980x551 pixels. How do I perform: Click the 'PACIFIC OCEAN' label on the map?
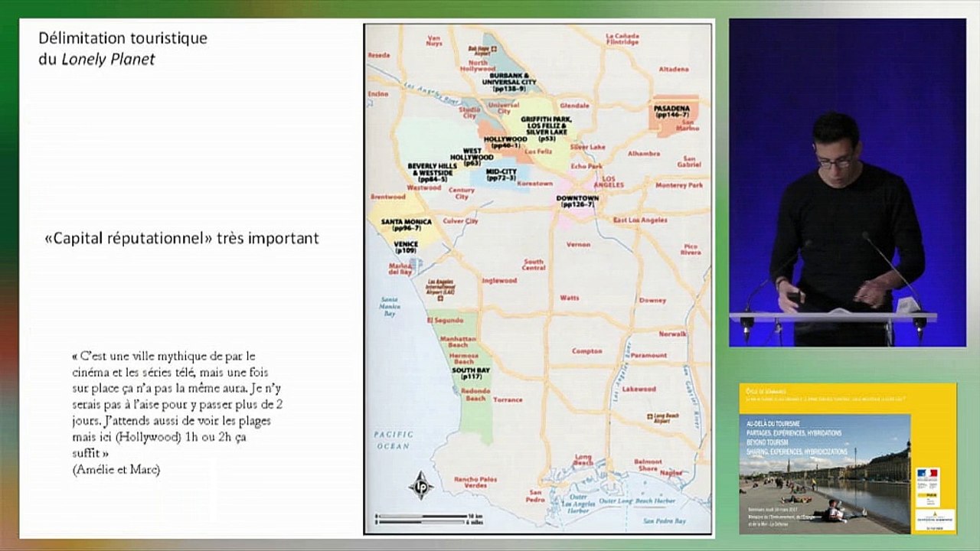pyautogui.click(x=394, y=440)
